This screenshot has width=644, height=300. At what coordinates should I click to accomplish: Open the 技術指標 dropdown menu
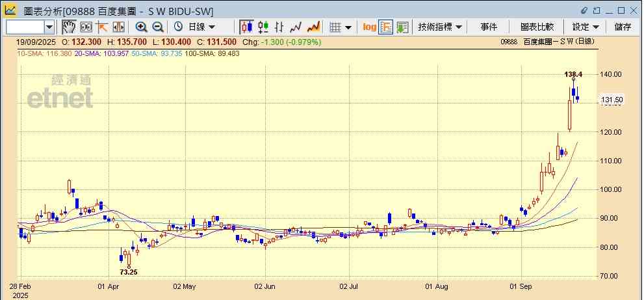440,27
